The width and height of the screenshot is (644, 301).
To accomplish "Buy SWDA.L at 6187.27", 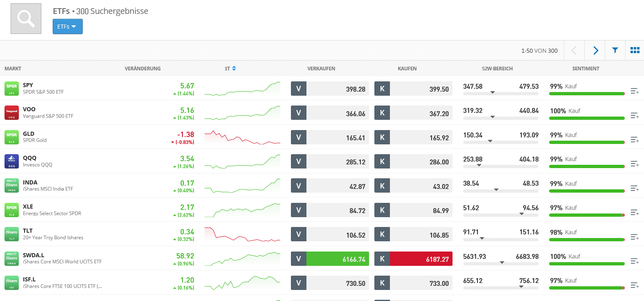I will tap(413, 259).
